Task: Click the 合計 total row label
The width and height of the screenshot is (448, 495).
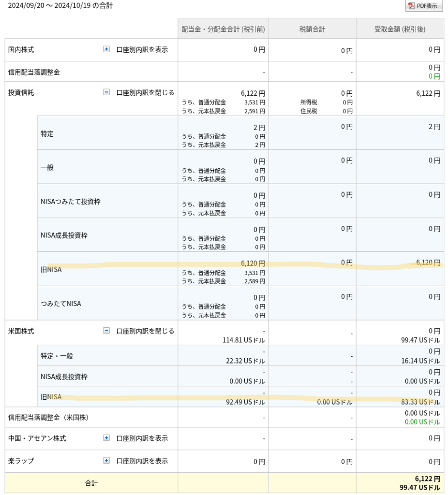Action: tap(91, 483)
